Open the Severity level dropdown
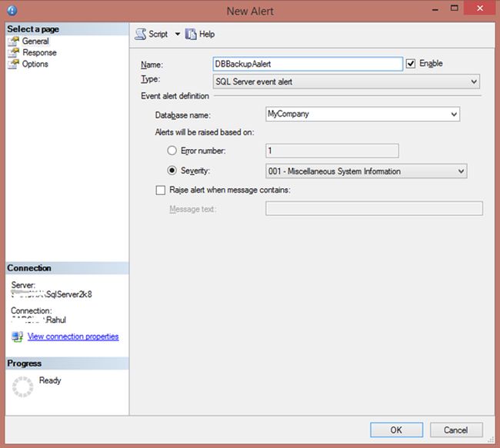The width and height of the screenshot is (500, 448). coord(366,171)
